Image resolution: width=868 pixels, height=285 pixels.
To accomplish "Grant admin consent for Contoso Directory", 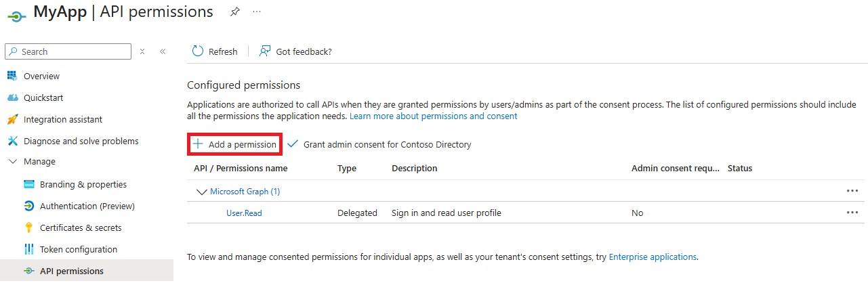I will click(379, 144).
